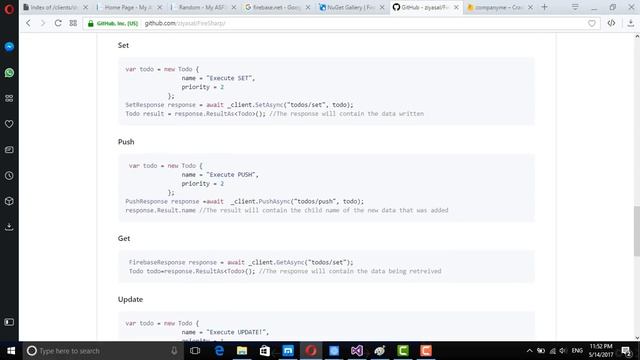
Task: Go forward to the next page
Action: pos(43,23)
